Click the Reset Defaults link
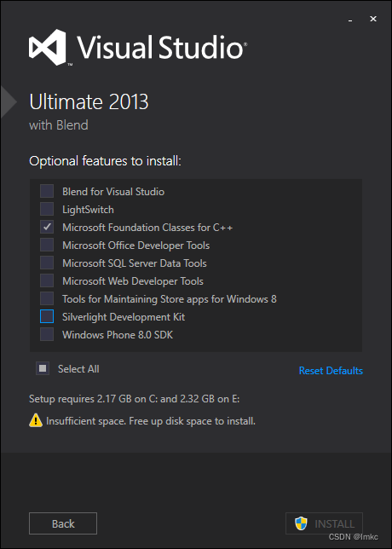Image resolution: width=392 pixels, height=549 pixels. 331,371
